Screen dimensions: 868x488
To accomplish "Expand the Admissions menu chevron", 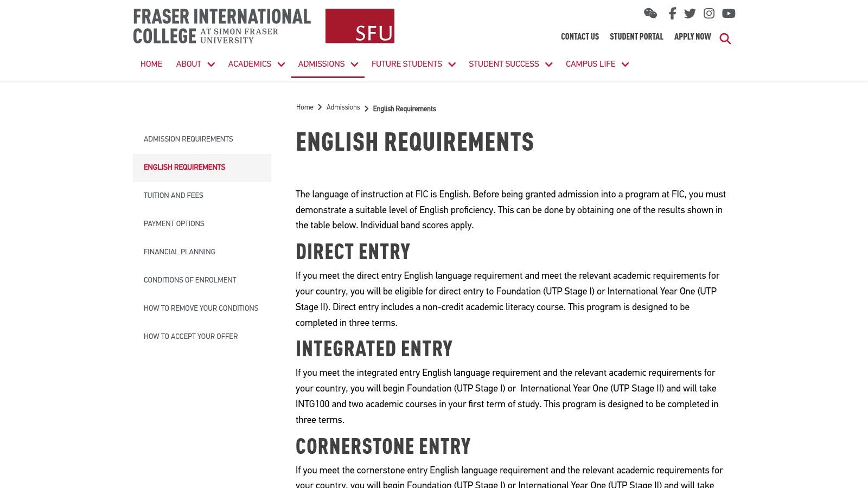I will tap(354, 65).
